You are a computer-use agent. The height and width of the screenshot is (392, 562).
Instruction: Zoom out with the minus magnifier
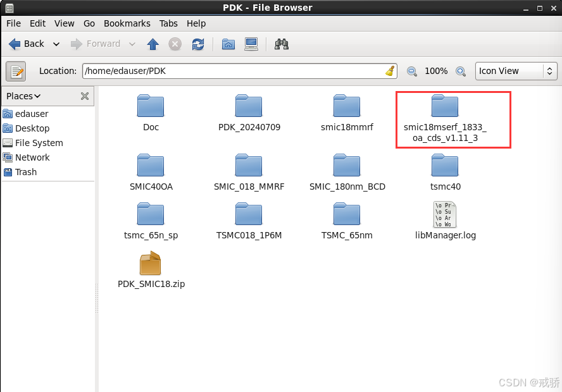pos(412,71)
